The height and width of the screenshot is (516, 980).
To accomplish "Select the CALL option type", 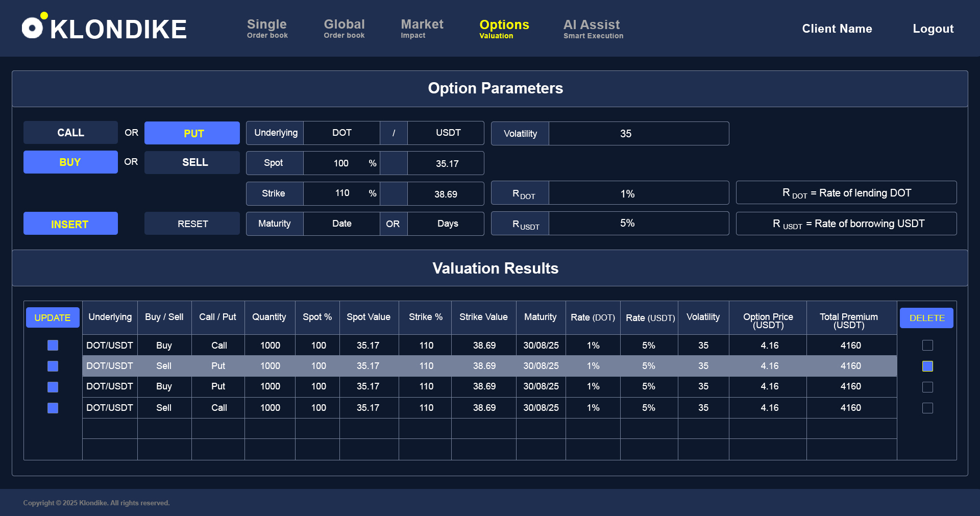I will coord(70,133).
